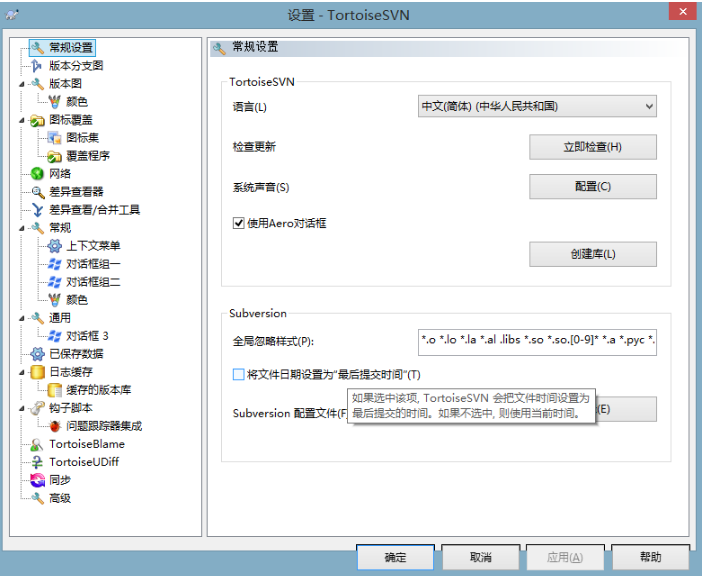This screenshot has height=576, width=708.
Task: Click the gear icon beside 上下文菜单
Action: pos(55,246)
